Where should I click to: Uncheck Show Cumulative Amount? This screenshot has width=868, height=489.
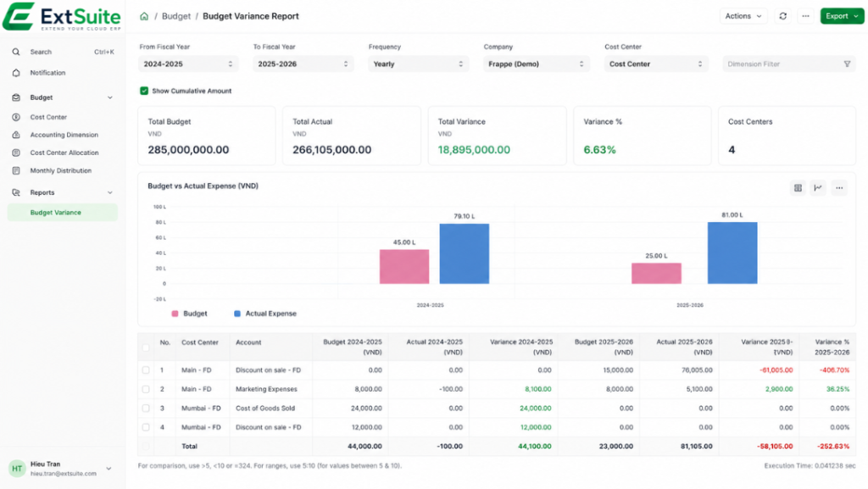click(144, 91)
